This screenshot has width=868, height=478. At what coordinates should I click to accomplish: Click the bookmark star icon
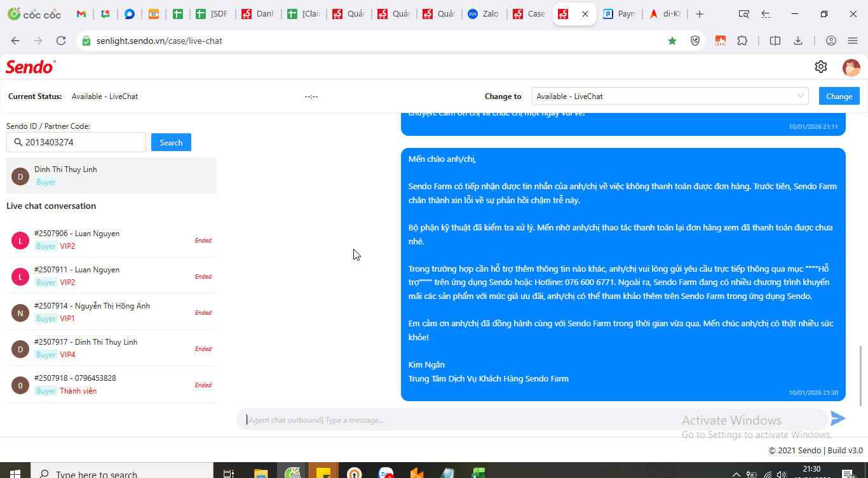(x=672, y=41)
